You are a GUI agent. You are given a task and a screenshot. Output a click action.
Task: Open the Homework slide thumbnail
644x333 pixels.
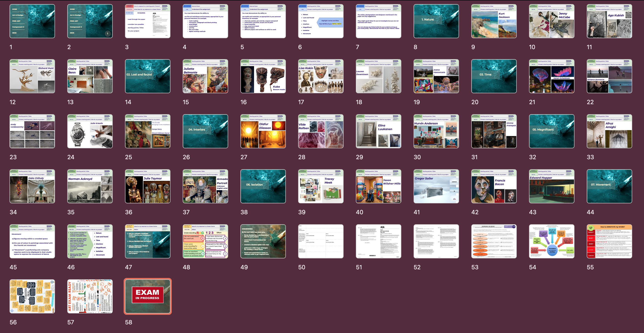pyautogui.click(x=263, y=241)
